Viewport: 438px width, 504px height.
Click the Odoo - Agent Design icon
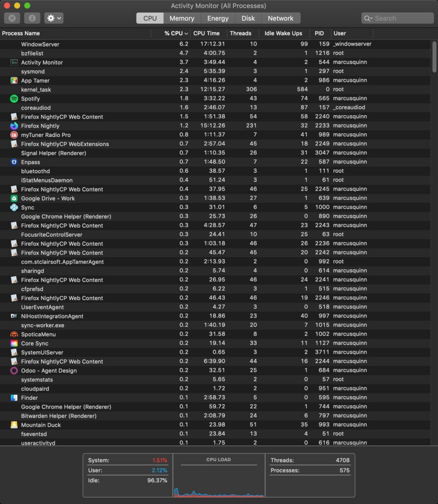point(14,370)
